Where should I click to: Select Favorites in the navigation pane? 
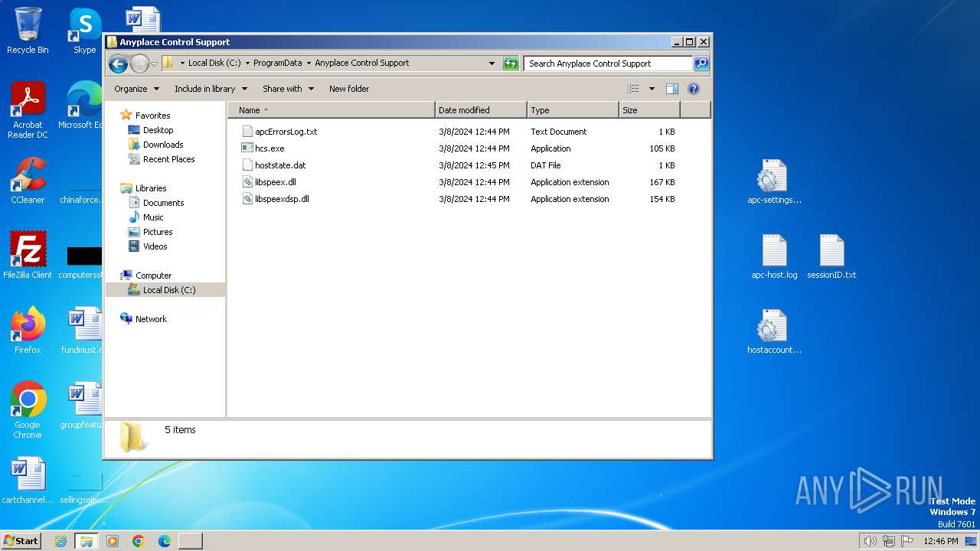coord(152,116)
